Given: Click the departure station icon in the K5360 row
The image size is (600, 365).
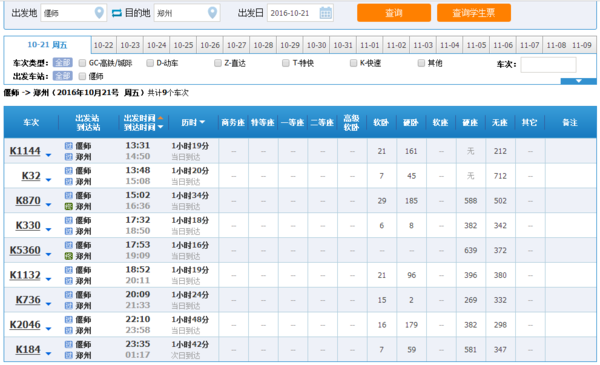Looking at the screenshot, I should tap(68, 245).
